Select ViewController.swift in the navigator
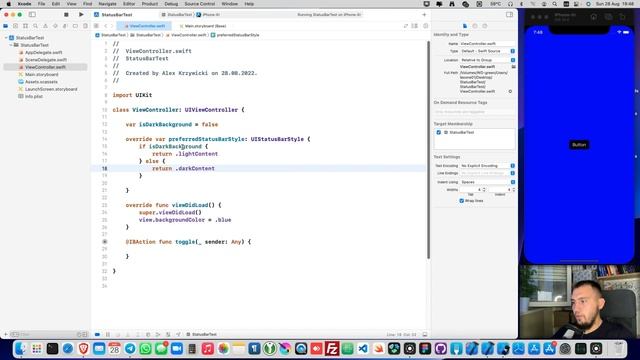Viewport: 640px width, 360px height. pos(45,67)
